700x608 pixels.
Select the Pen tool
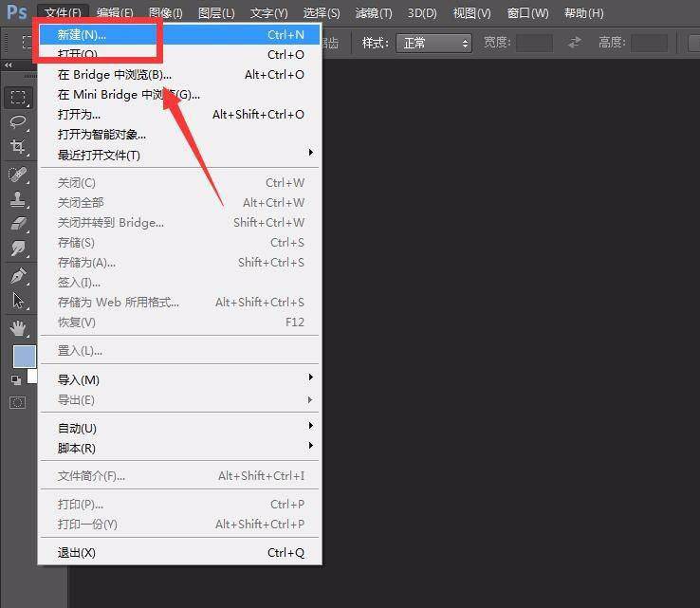click(x=18, y=276)
